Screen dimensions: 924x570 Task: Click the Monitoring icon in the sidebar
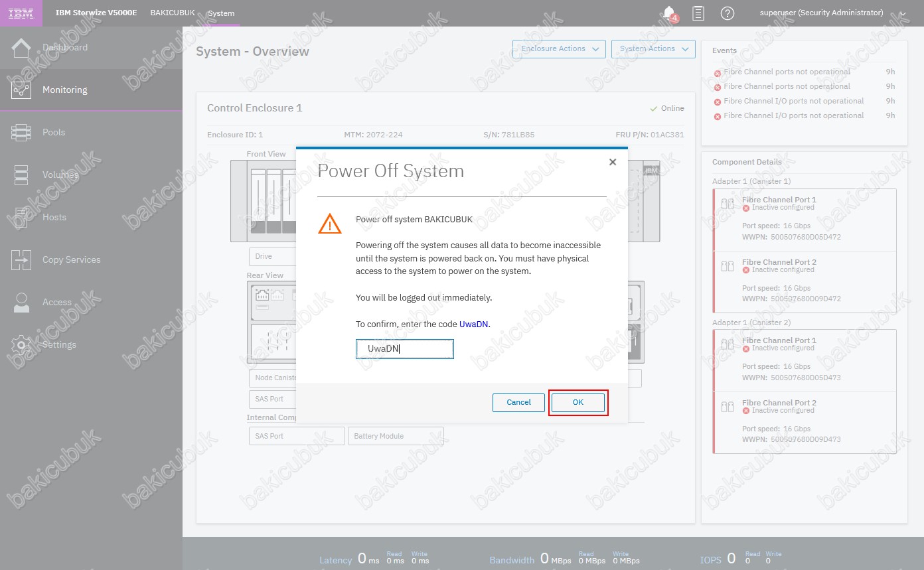click(x=21, y=90)
